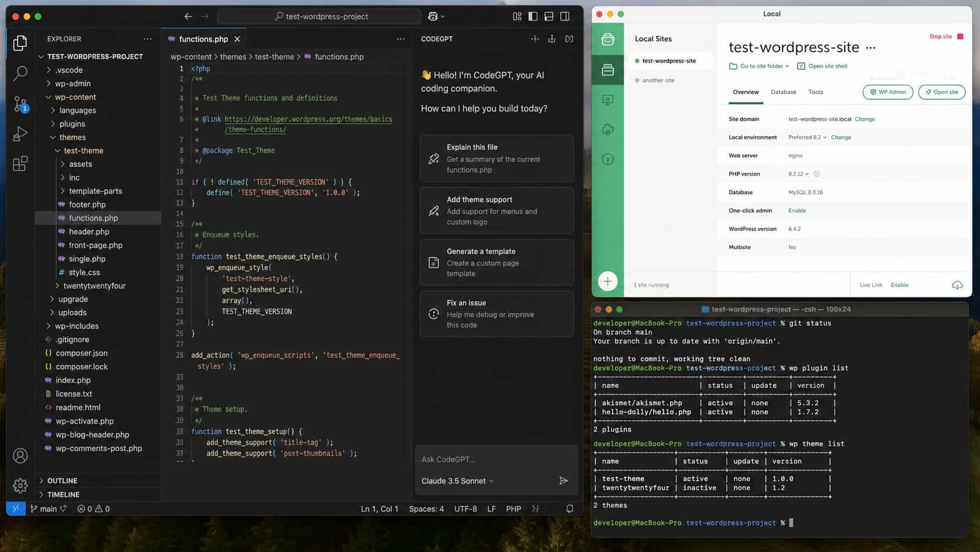Switch to the Tools tab in Local

(x=815, y=92)
